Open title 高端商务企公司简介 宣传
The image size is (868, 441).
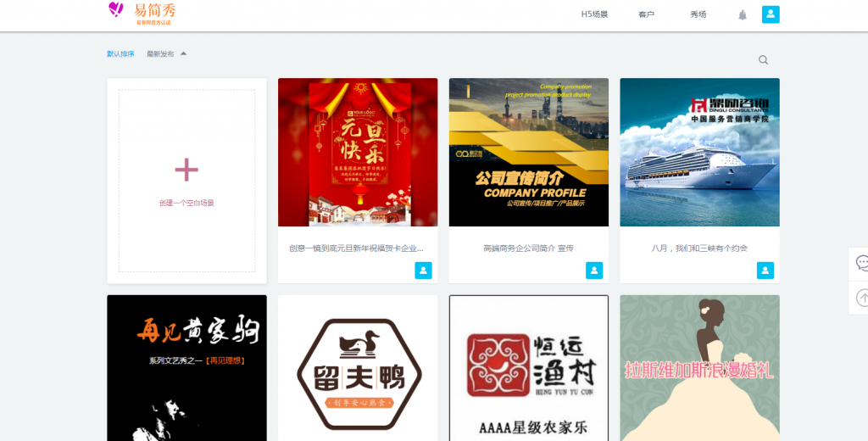529,248
